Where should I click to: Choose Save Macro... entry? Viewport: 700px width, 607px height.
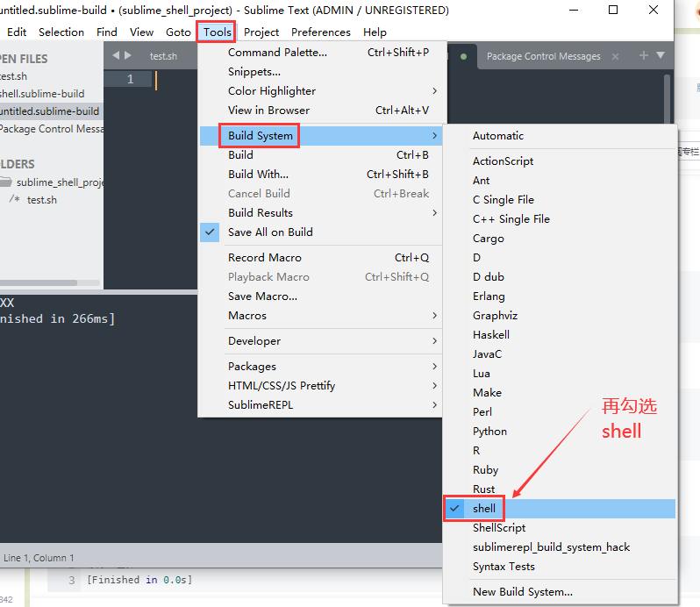click(320, 296)
